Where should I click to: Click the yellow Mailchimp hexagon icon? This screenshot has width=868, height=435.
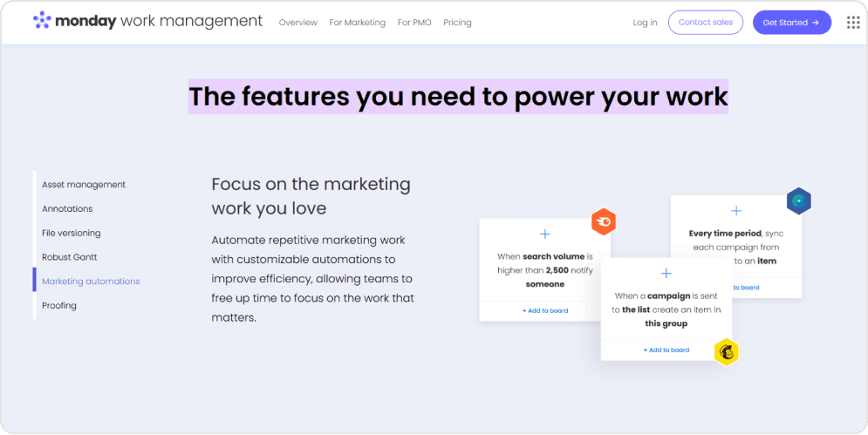727,351
